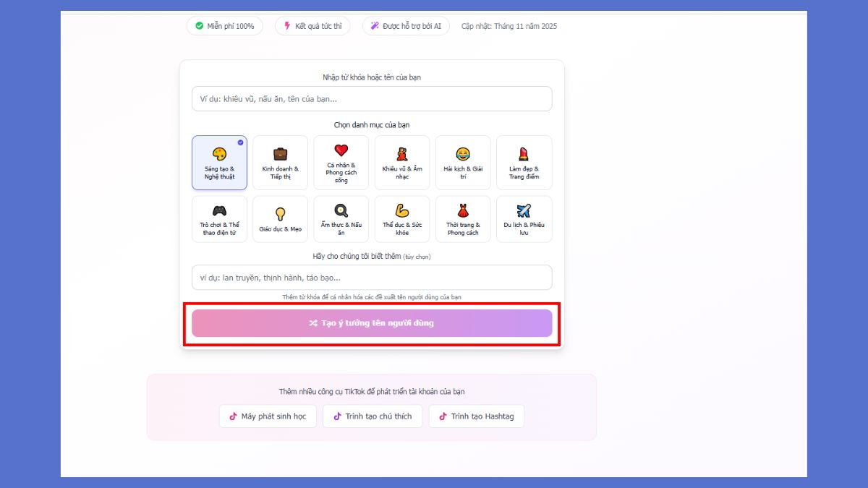Choose the Giáo dục & Mẹo category
Viewport: 868px width, 488px height.
pyautogui.click(x=280, y=219)
